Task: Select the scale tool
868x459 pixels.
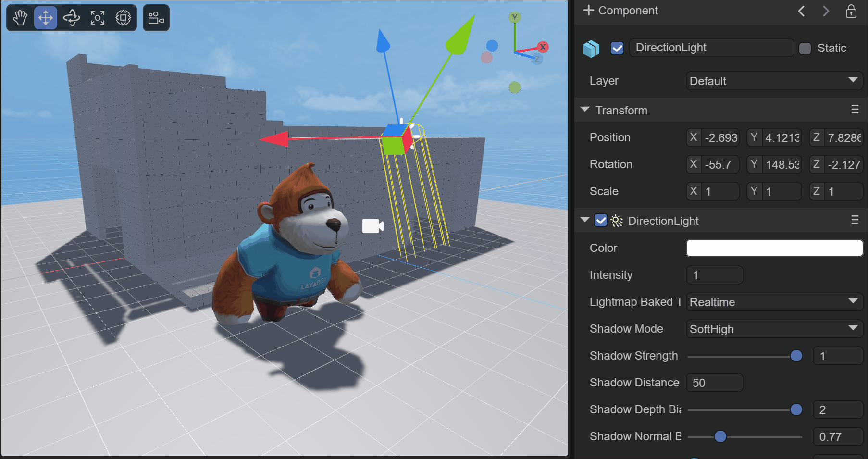Action: click(98, 18)
